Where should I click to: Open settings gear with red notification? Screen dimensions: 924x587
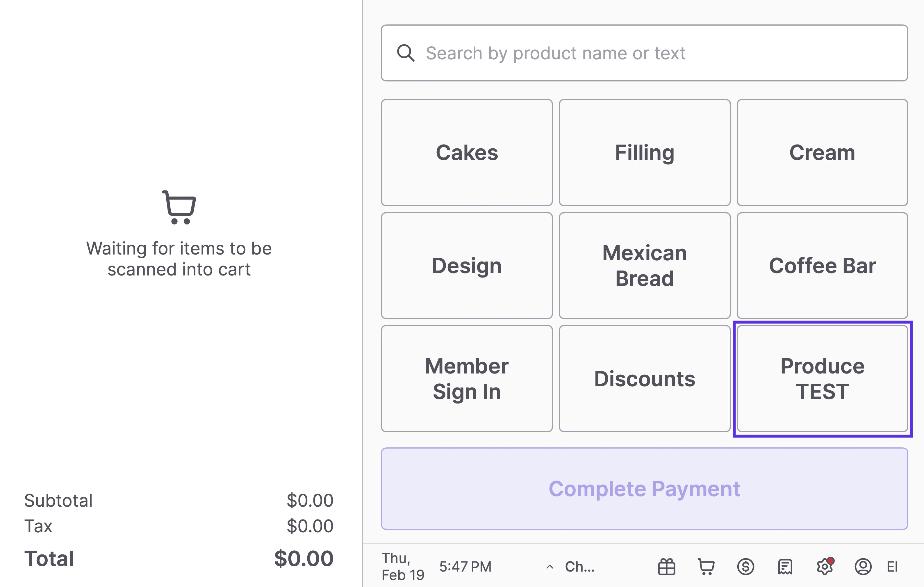click(x=825, y=567)
